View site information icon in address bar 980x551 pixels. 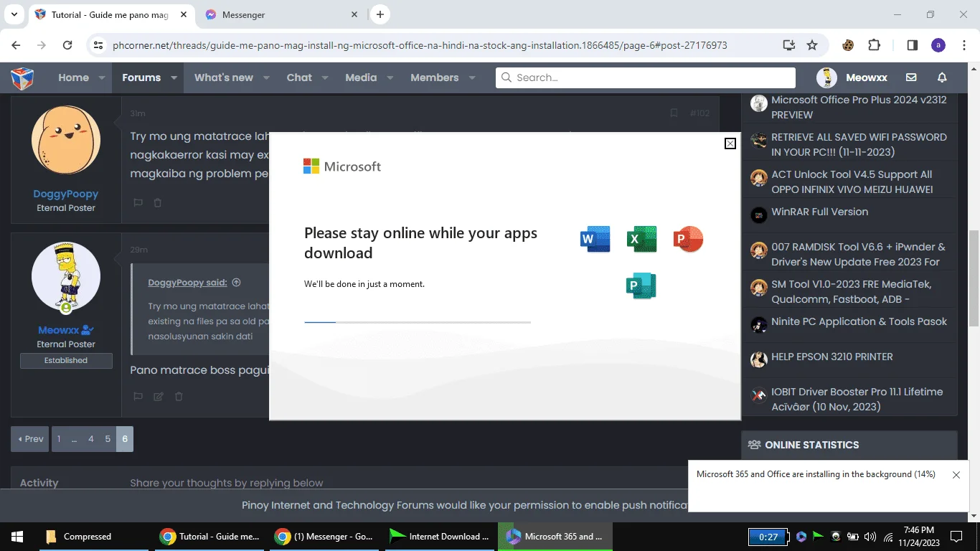click(98, 45)
